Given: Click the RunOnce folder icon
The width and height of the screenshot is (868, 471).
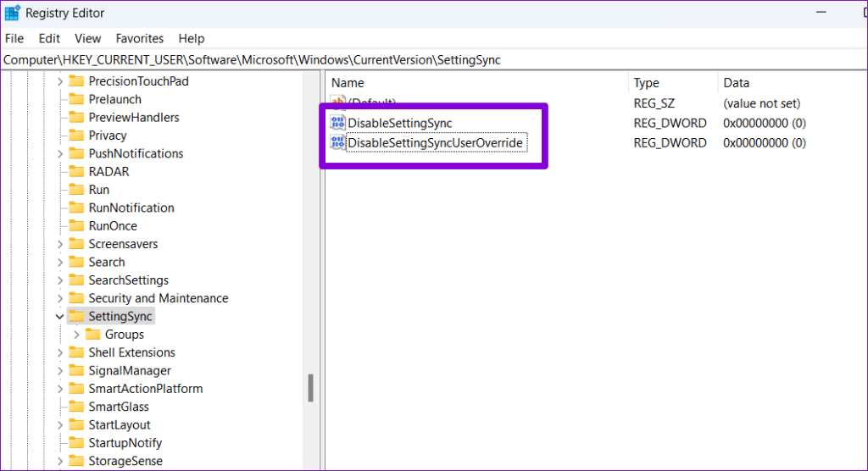Looking at the screenshot, I should pyautogui.click(x=76, y=226).
